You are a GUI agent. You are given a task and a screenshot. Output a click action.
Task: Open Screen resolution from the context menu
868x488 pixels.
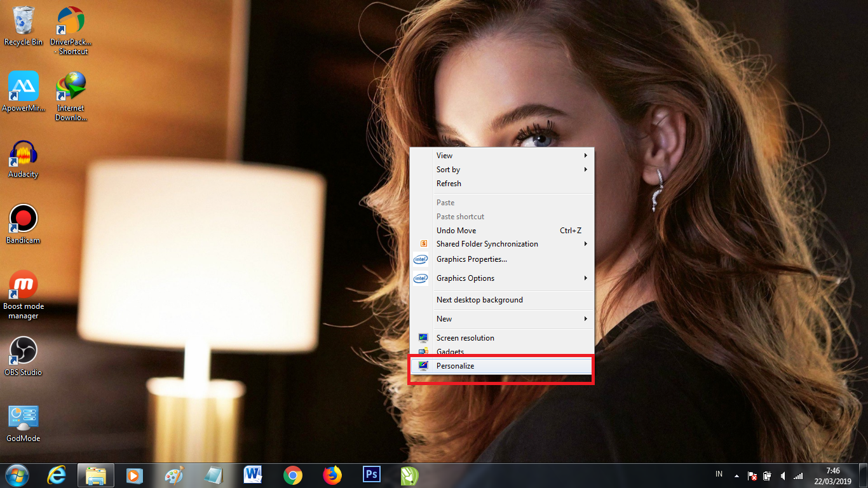click(x=501, y=338)
